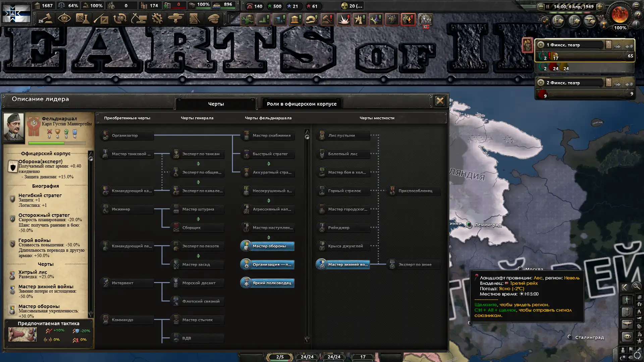Click the red-highlighted soldiers alert icon

click(408, 19)
